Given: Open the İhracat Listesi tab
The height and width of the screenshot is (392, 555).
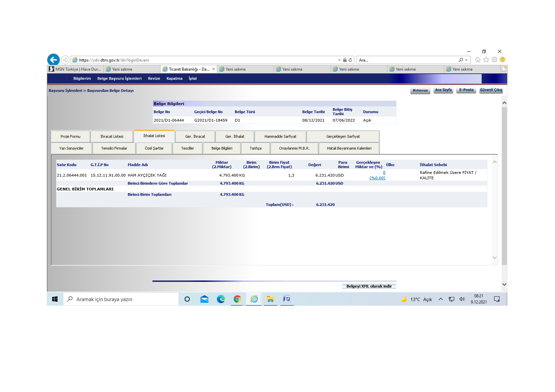Looking at the screenshot, I should [112, 136].
